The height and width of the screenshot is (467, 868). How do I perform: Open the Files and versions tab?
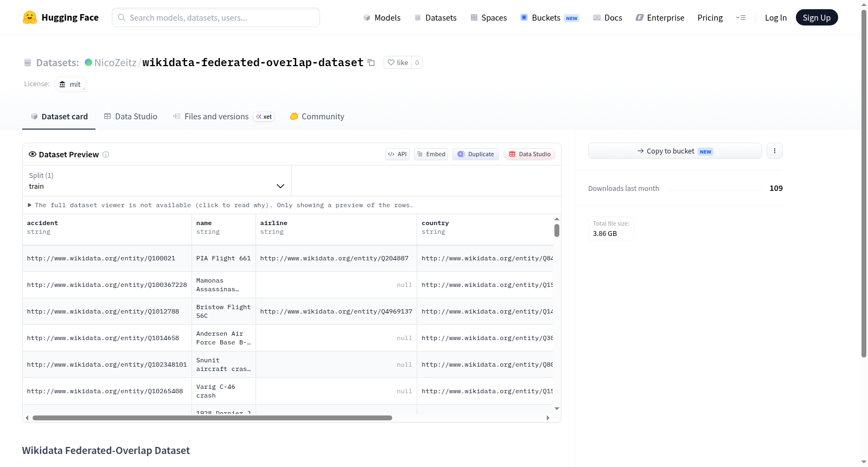(x=224, y=116)
